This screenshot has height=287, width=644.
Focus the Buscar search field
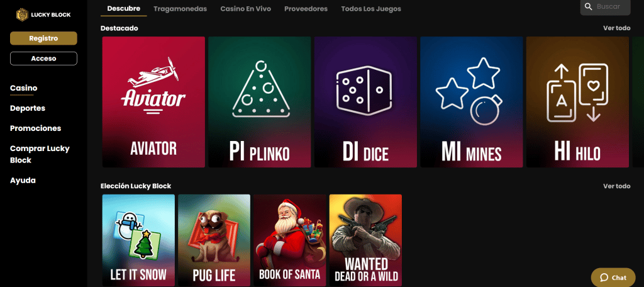point(605,6)
